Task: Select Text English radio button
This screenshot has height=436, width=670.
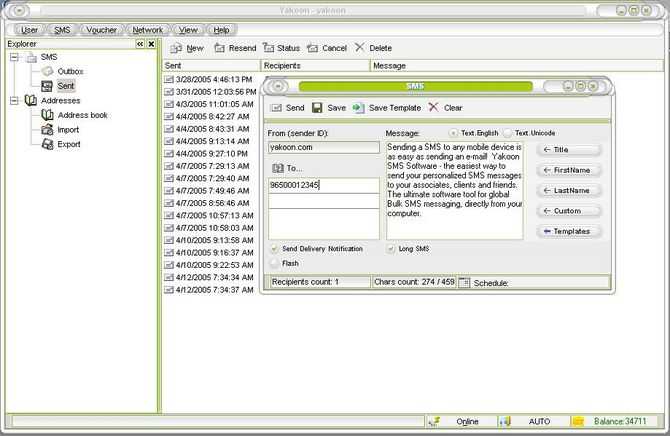Action: [453, 133]
